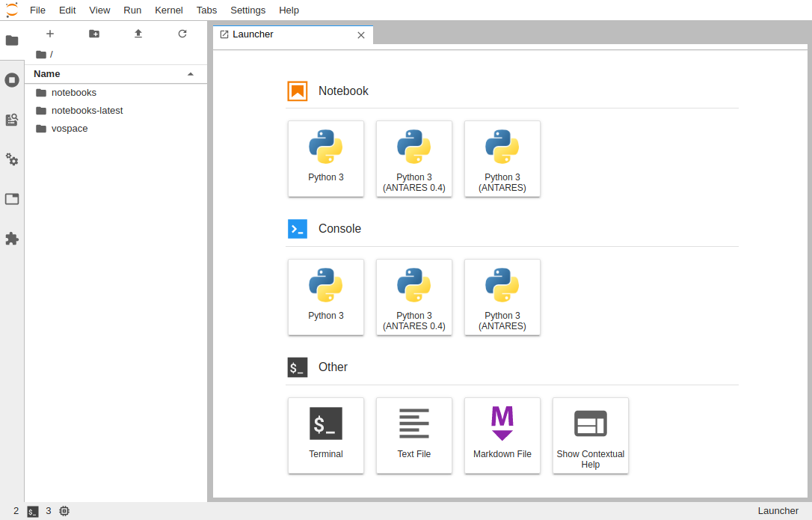Open the Help menu

click(x=289, y=10)
